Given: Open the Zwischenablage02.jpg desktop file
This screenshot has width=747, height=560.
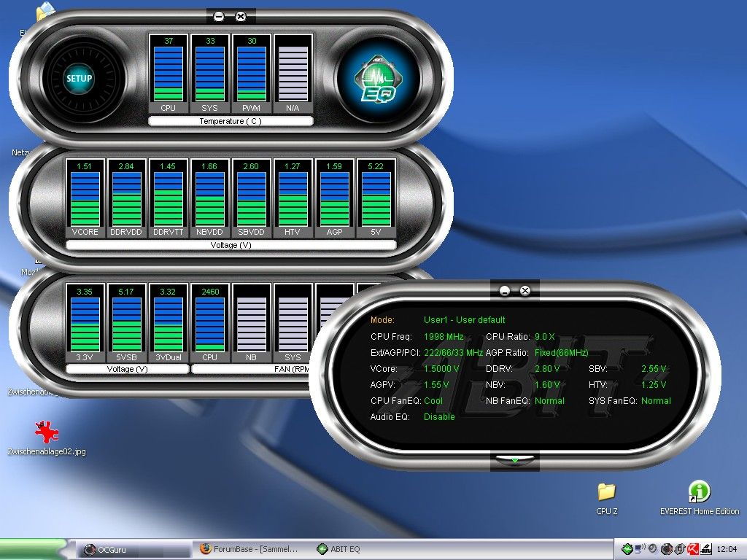Looking at the screenshot, I should tap(47, 438).
